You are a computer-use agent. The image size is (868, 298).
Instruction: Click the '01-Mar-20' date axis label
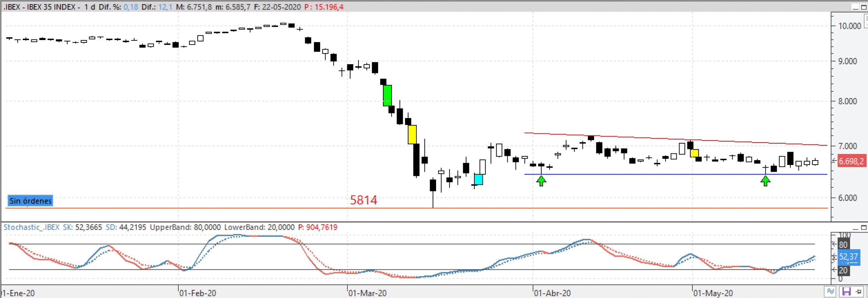[368, 293]
